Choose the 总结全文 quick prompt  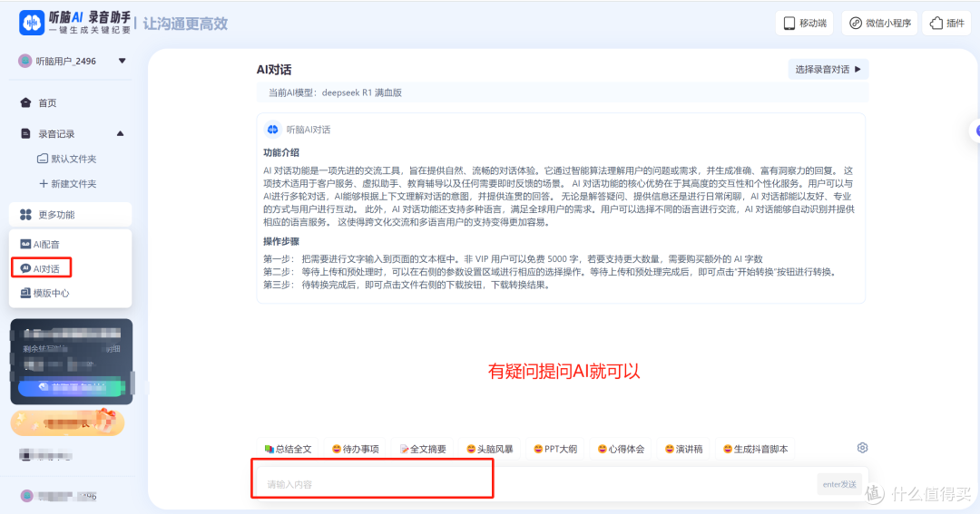pyautogui.click(x=288, y=449)
